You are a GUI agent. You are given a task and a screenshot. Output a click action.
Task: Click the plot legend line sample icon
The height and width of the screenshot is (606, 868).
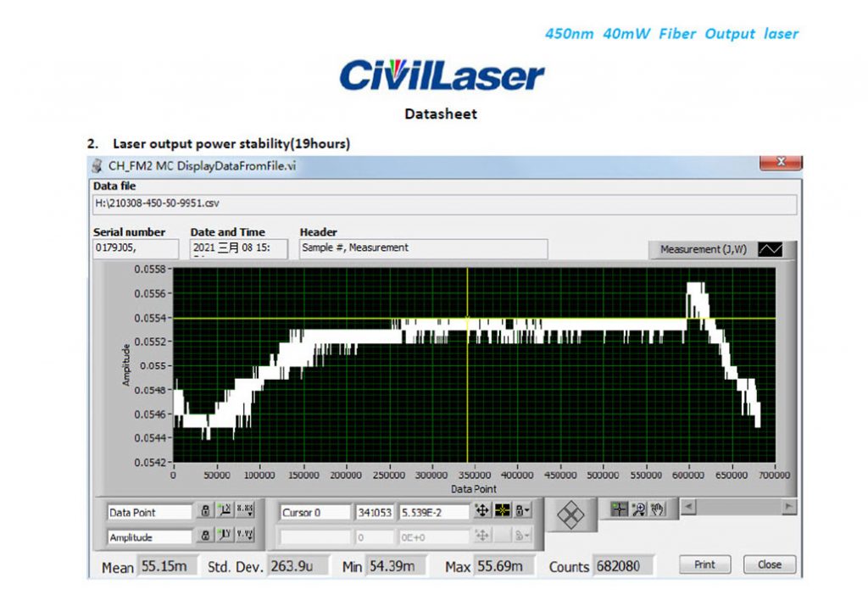tap(770, 249)
